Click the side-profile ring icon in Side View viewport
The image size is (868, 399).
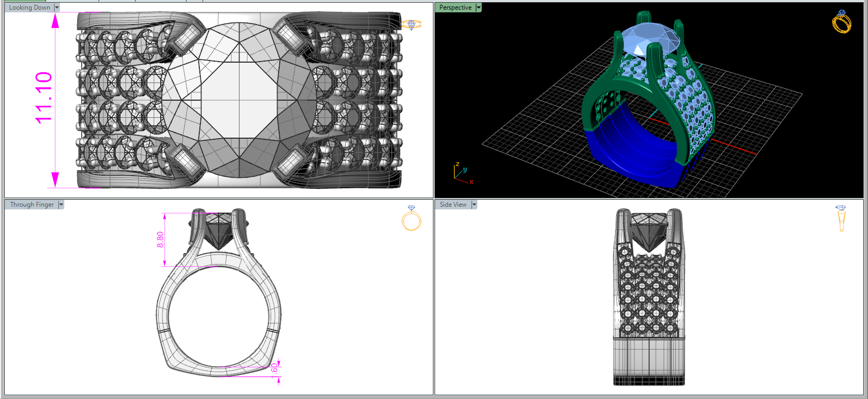coord(841,219)
